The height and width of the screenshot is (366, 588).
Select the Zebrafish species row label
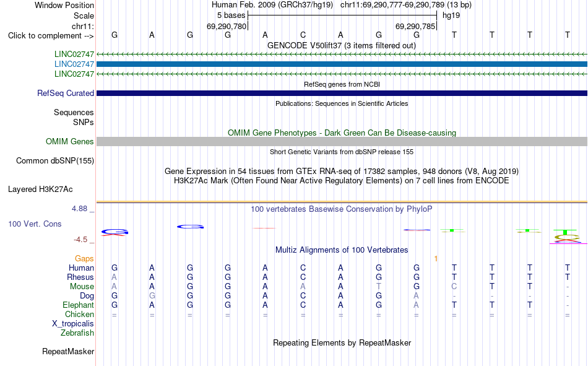coord(77,333)
